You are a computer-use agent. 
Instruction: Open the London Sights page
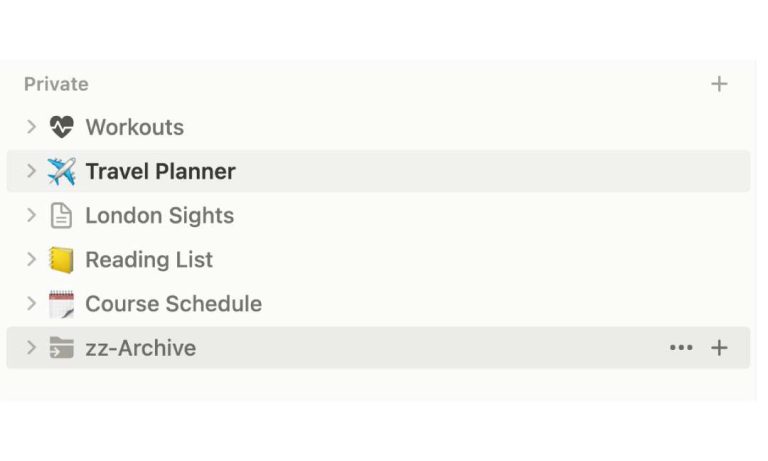[x=159, y=216]
